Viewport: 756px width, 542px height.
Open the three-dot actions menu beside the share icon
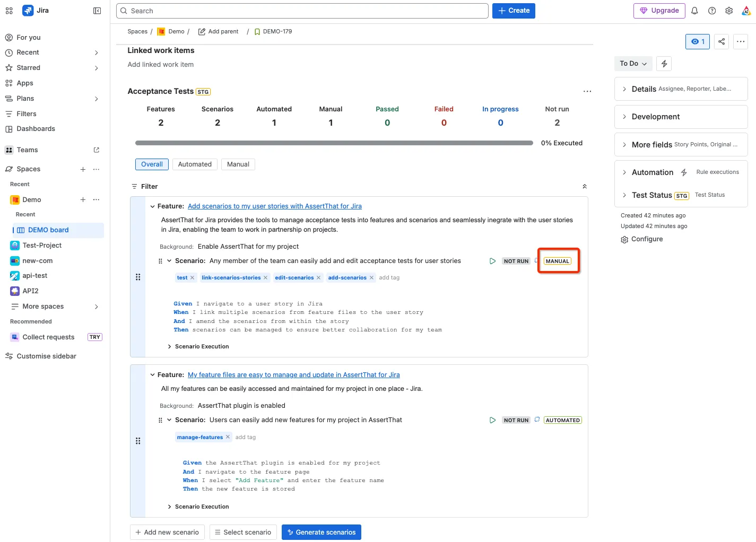pos(741,41)
